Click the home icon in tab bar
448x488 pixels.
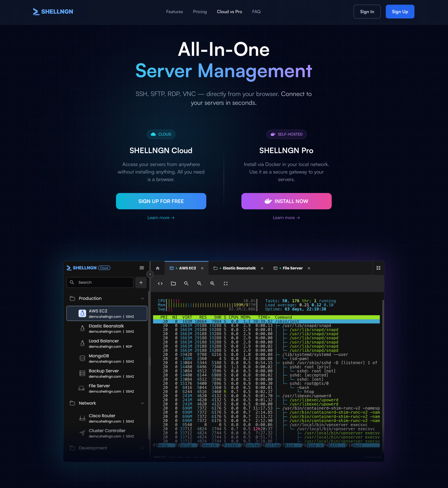pos(157,268)
